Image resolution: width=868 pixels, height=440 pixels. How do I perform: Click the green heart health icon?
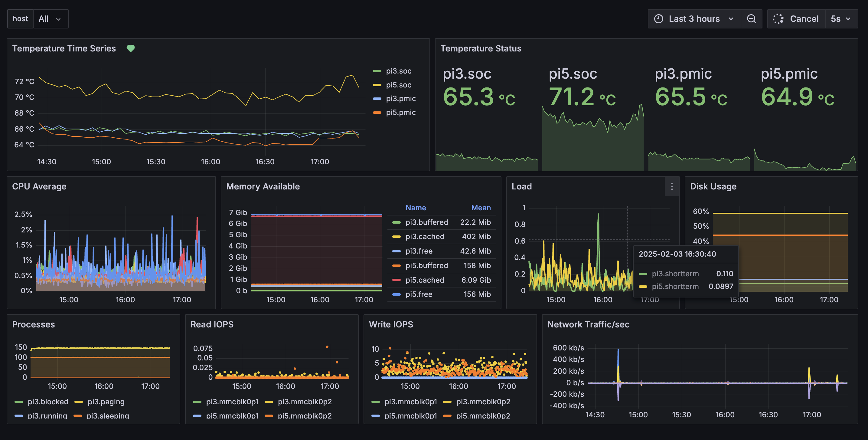coord(130,48)
